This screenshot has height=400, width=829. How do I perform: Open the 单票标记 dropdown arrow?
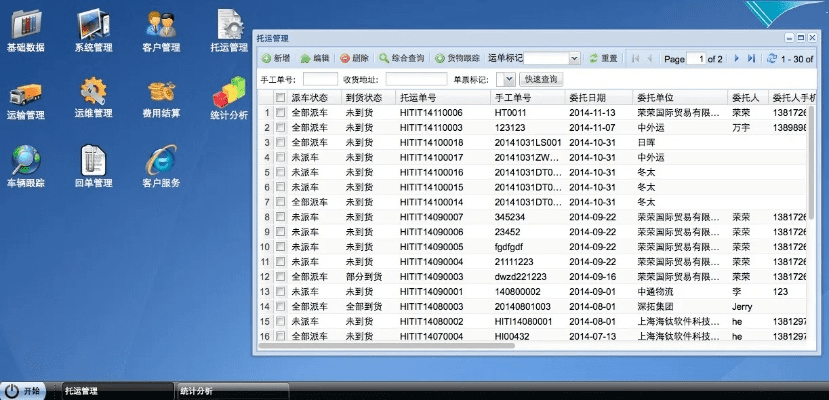[509, 79]
